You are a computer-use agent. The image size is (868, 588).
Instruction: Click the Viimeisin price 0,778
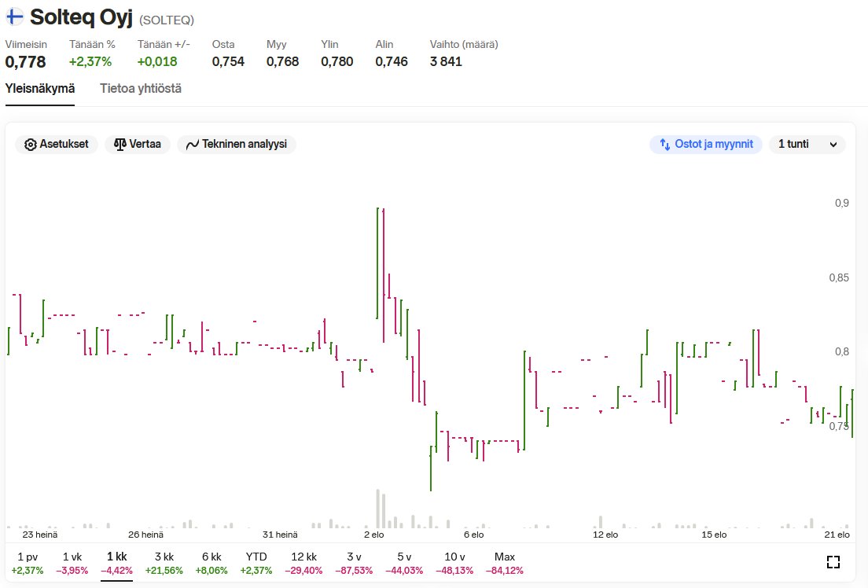[x=25, y=61]
